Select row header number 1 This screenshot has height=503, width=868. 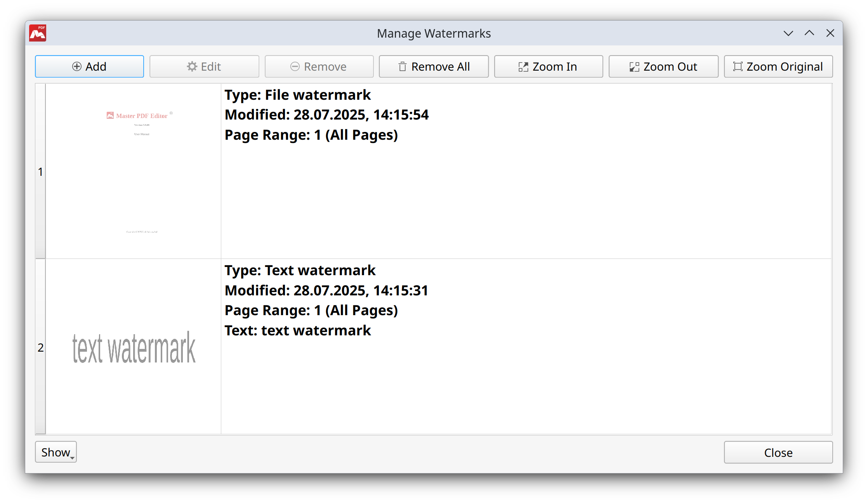40,171
